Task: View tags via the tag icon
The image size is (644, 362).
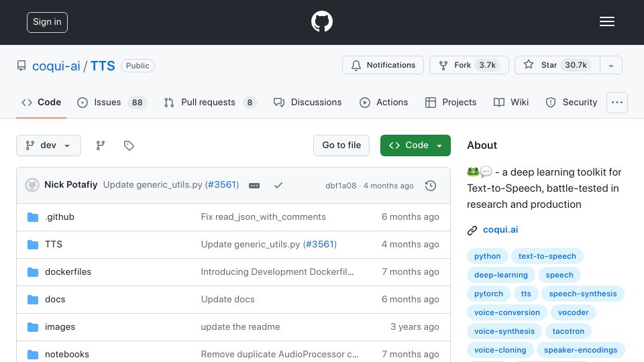Action: [x=129, y=145]
